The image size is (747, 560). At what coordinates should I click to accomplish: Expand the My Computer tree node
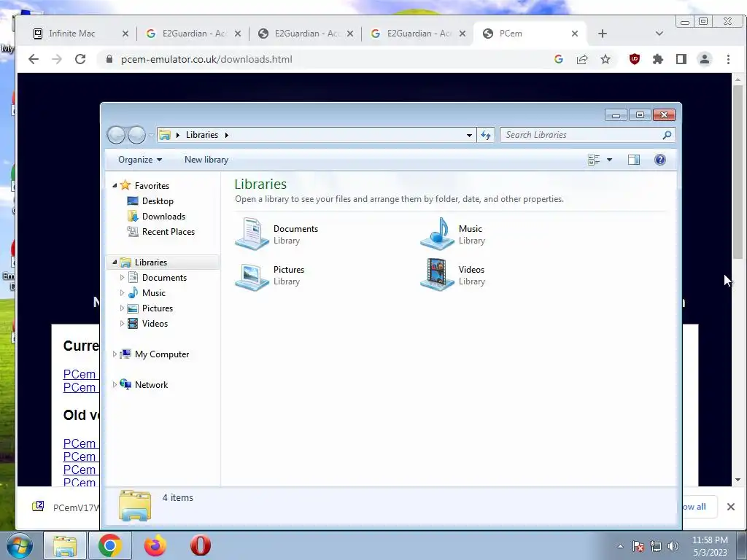pyautogui.click(x=115, y=354)
